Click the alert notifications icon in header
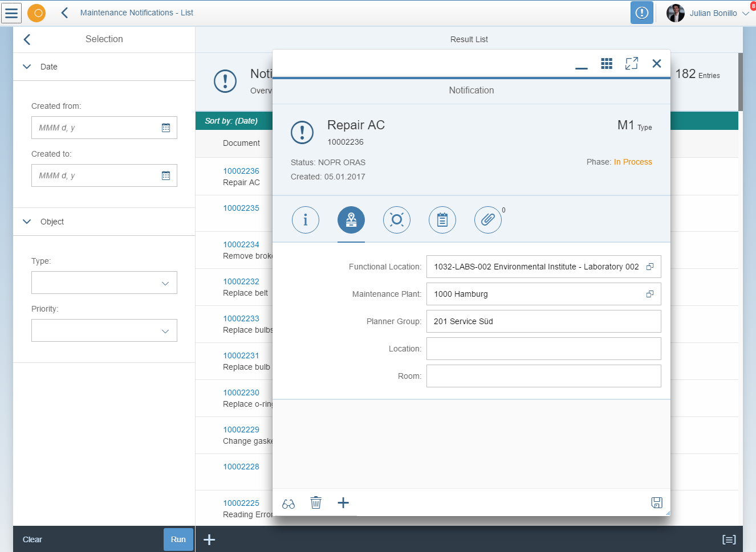 point(641,13)
